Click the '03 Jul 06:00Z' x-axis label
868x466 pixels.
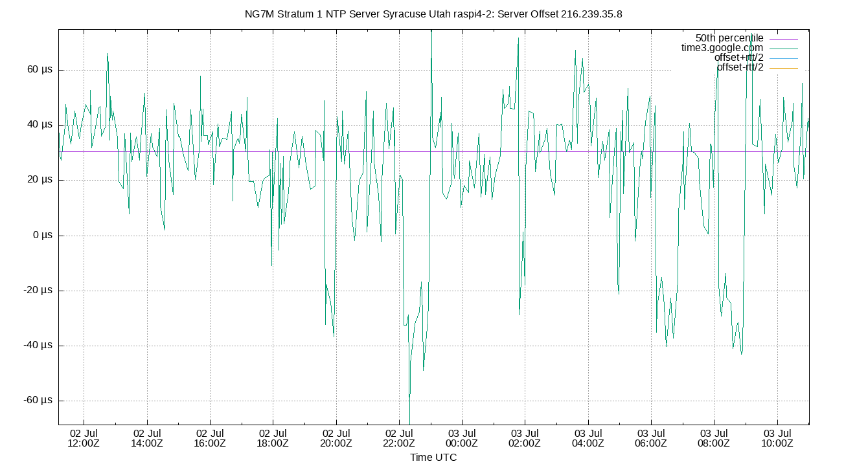click(651, 438)
